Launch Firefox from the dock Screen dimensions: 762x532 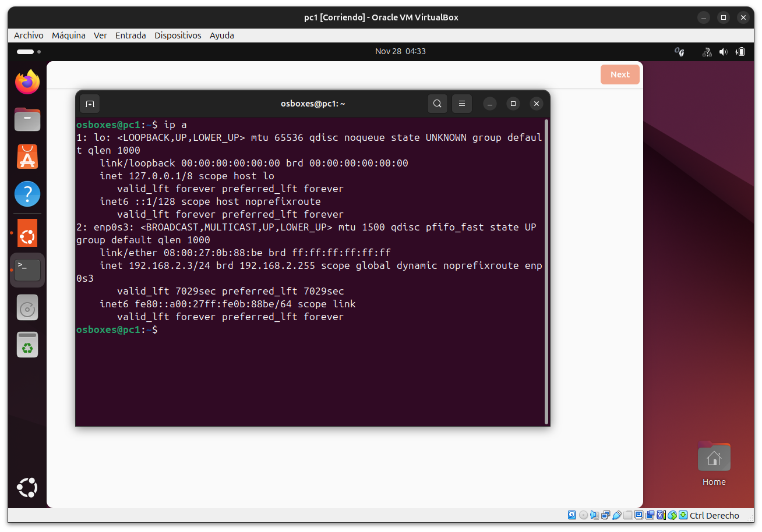pos(27,83)
